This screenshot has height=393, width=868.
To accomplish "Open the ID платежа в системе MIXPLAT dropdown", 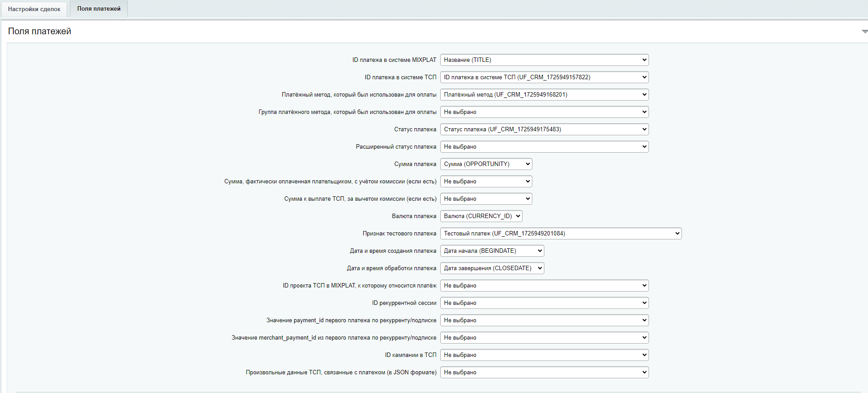I will [544, 60].
